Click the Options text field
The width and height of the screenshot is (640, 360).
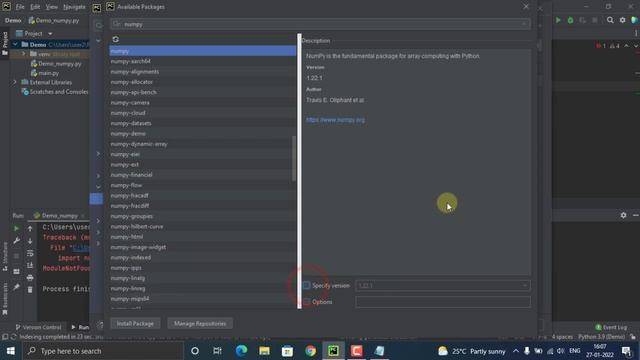point(443,302)
